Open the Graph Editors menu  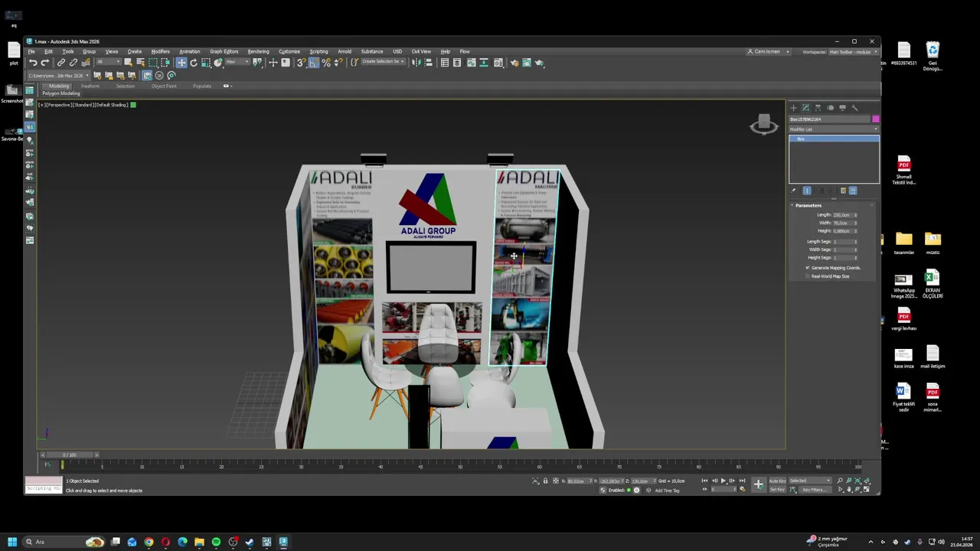point(224,51)
